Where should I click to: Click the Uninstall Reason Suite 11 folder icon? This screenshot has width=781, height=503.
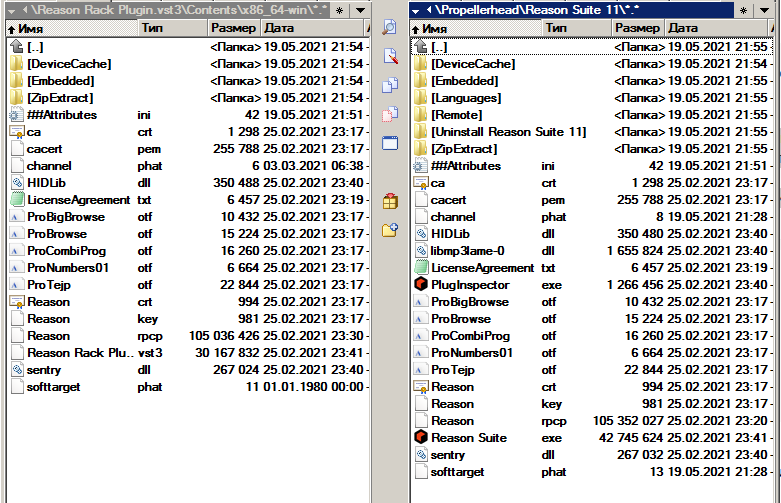pos(421,132)
